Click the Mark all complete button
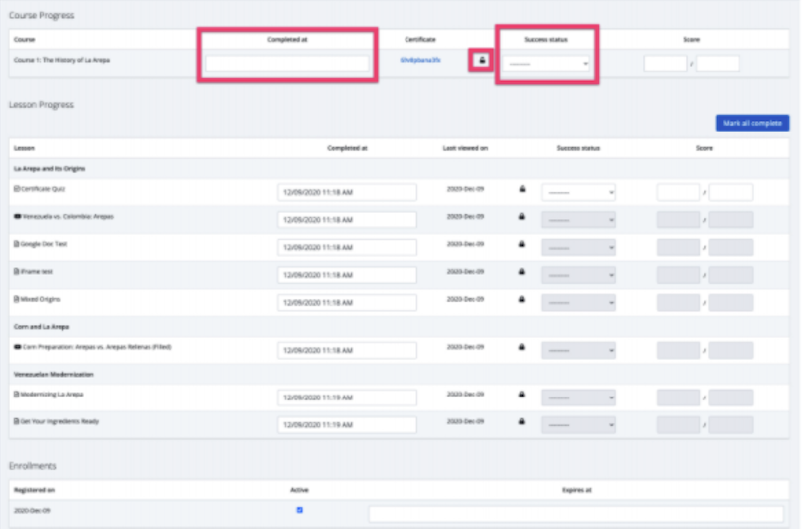812x529 pixels. (752, 123)
